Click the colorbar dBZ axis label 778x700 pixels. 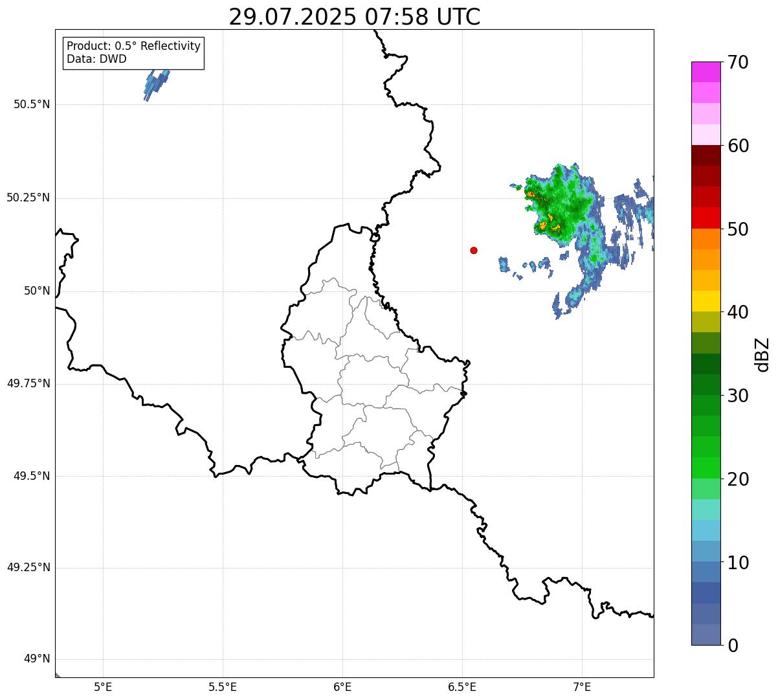[762, 354]
